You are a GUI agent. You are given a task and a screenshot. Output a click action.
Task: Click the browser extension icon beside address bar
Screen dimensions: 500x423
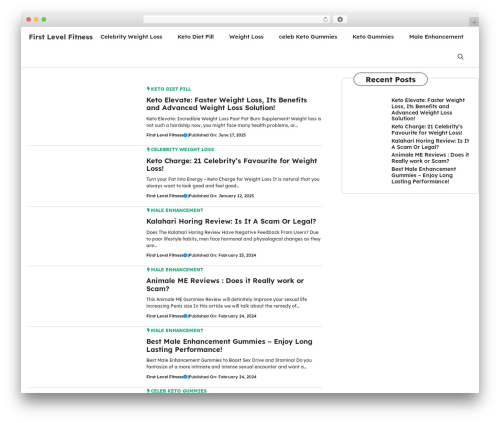tap(340, 20)
